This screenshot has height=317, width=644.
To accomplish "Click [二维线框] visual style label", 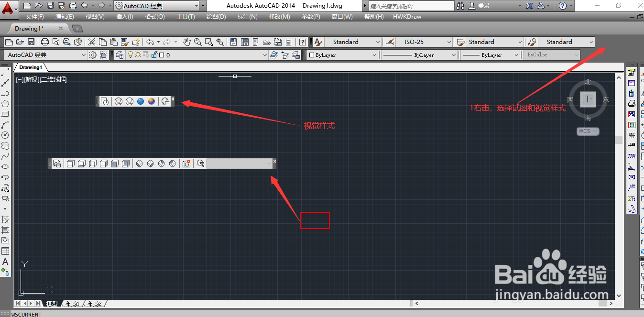I will [54, 80].
